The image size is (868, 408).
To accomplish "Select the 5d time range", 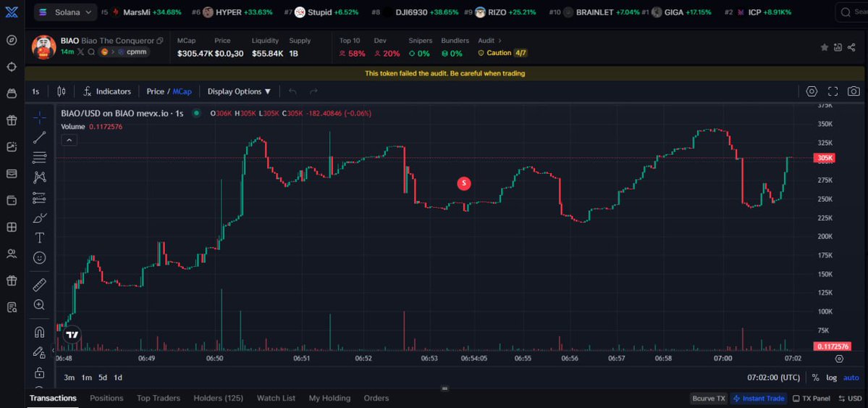I will pos(103,378).
